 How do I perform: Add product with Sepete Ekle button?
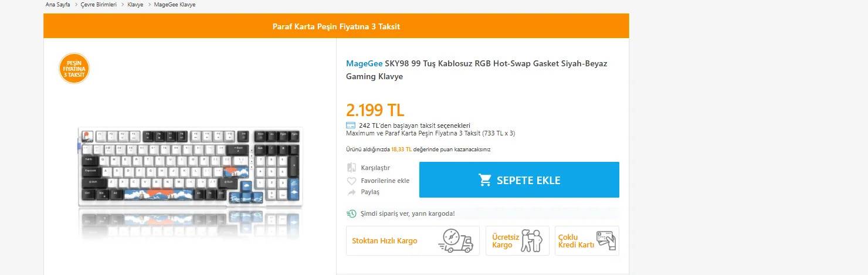click(x=519, y=180)
